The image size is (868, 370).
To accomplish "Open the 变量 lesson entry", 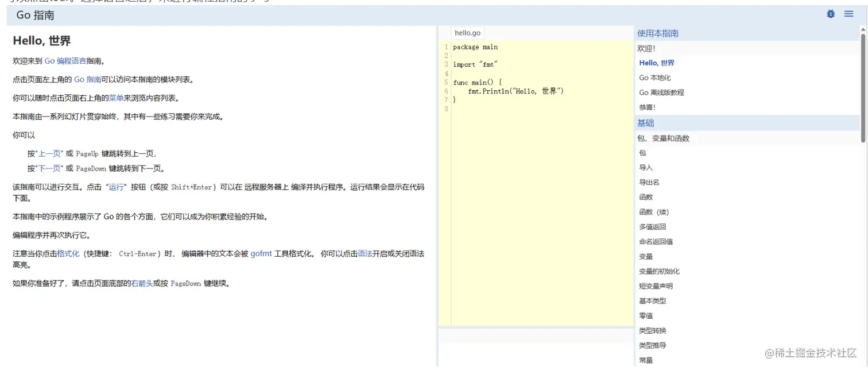I will click(x=646, y=257).
